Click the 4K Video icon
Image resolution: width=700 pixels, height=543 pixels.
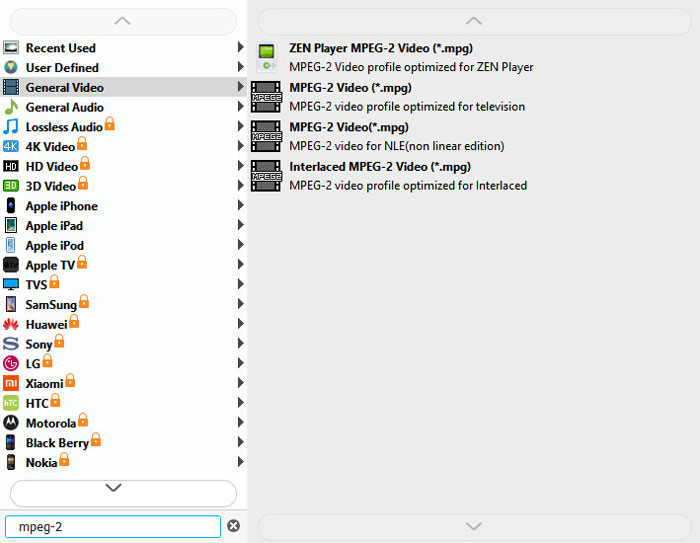(x=11, y=146)
